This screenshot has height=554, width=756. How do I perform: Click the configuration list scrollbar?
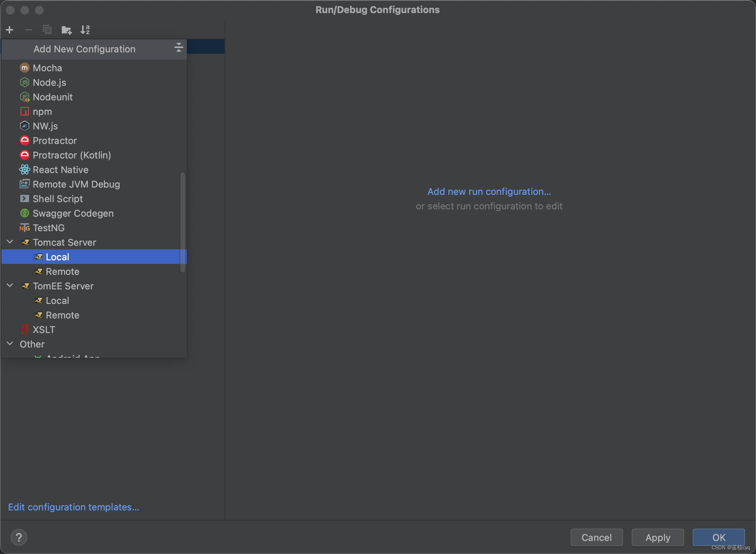pyautogui.click(x=183, y=222)
